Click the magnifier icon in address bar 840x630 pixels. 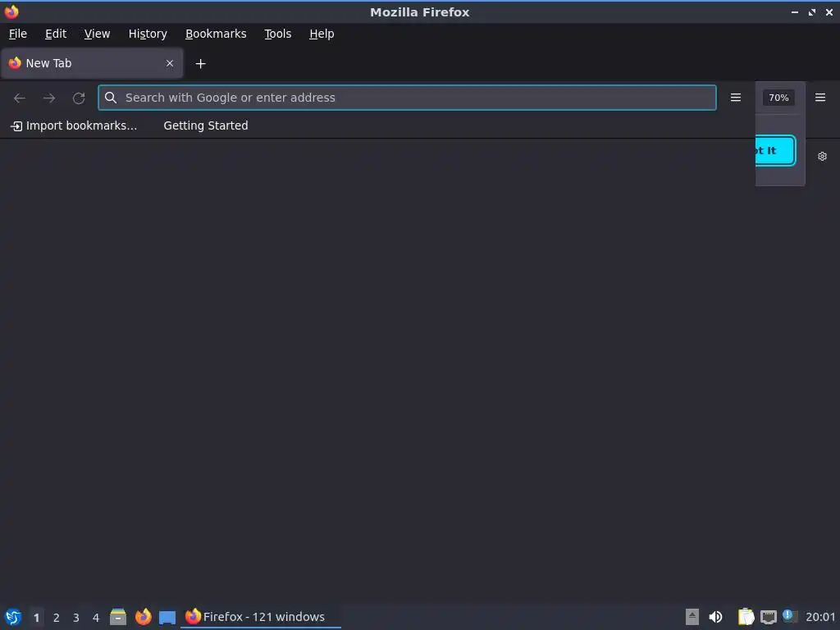pos(111,98)
